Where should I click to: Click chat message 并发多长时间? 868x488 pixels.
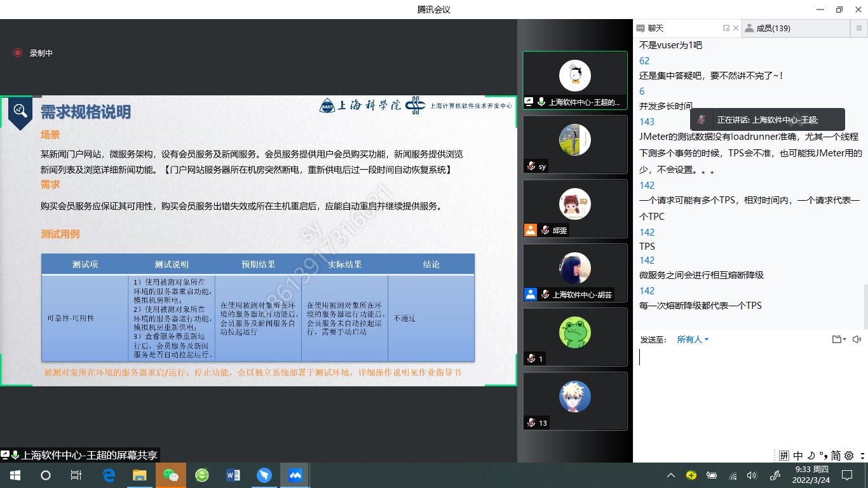(x=666, y=106)
